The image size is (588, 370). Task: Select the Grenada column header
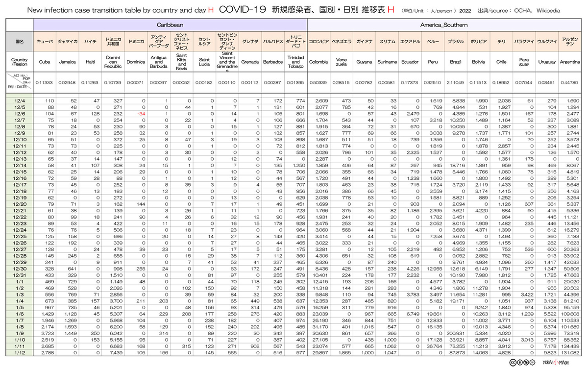point(250,62)
